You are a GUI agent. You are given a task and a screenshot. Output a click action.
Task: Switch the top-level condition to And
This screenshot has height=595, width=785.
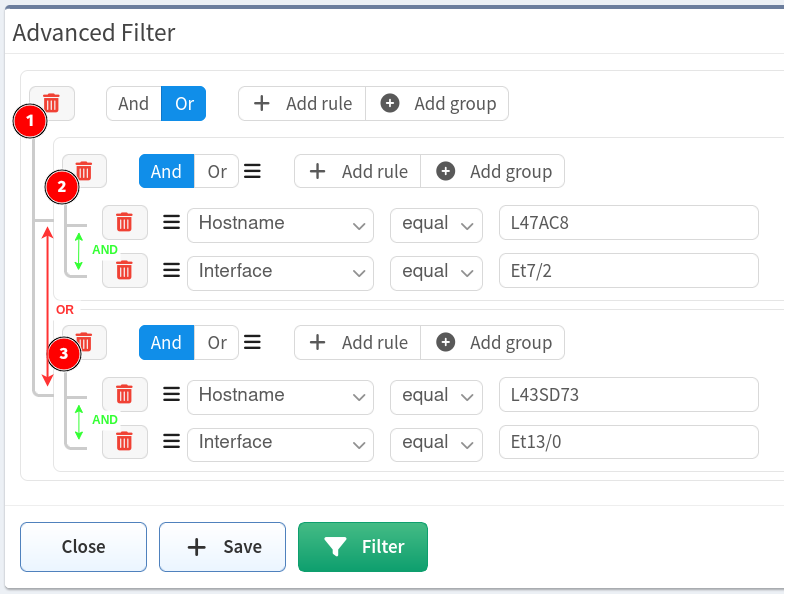134,104
